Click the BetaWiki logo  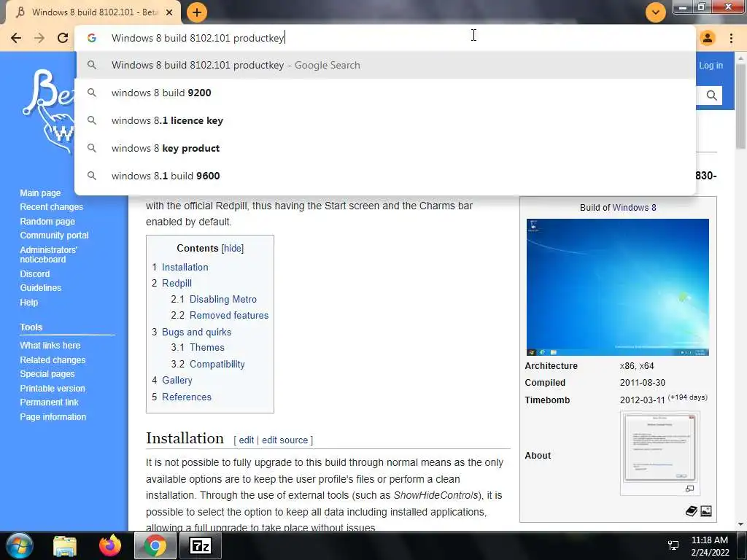click(x=49, y=112)
